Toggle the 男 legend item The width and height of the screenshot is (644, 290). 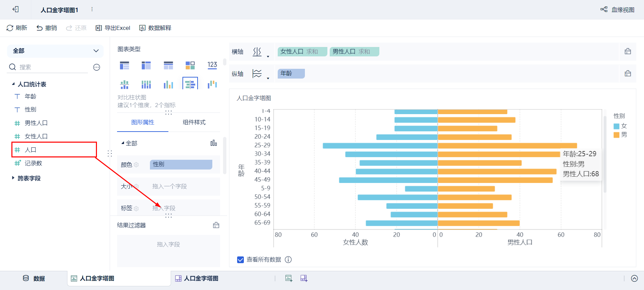pyautogui.click(x=620, y=135)
